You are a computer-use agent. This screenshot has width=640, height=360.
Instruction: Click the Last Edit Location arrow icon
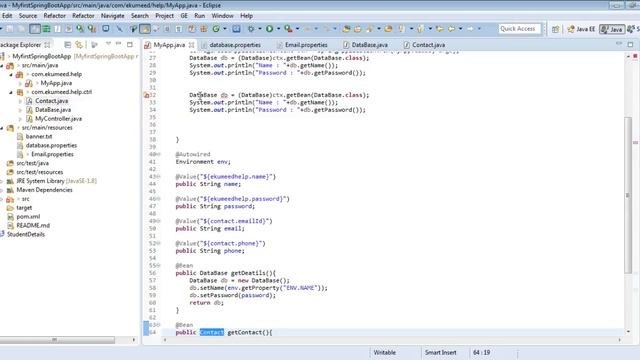coord(440,29)
